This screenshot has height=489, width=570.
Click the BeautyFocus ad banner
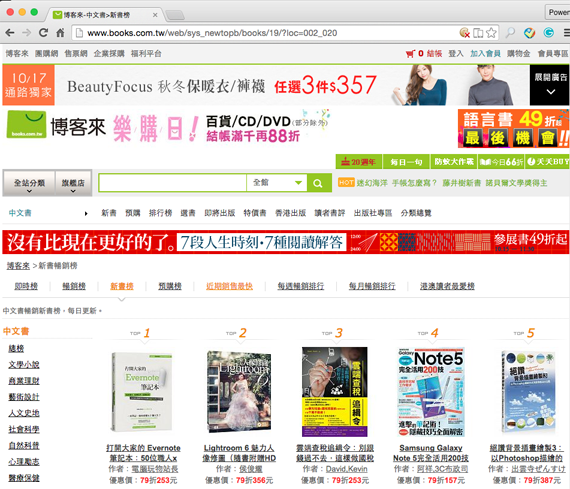tap(266, 85)
